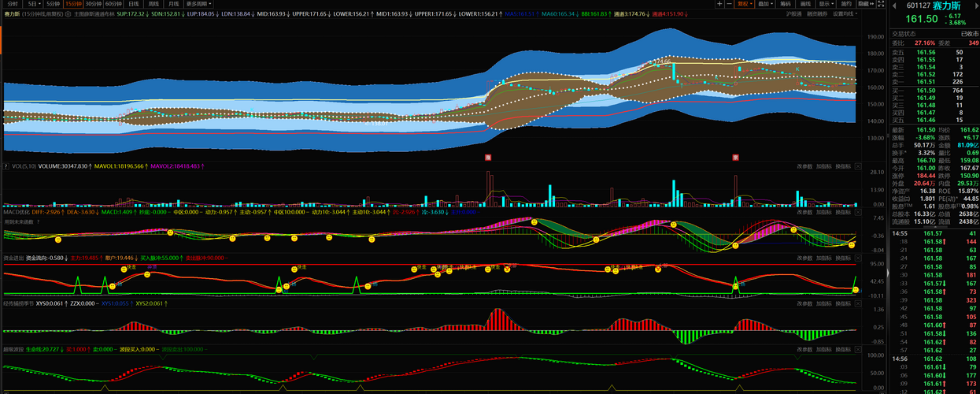
Task: Open the 叠加 overlay dropdown
Action: click(765, 4)
